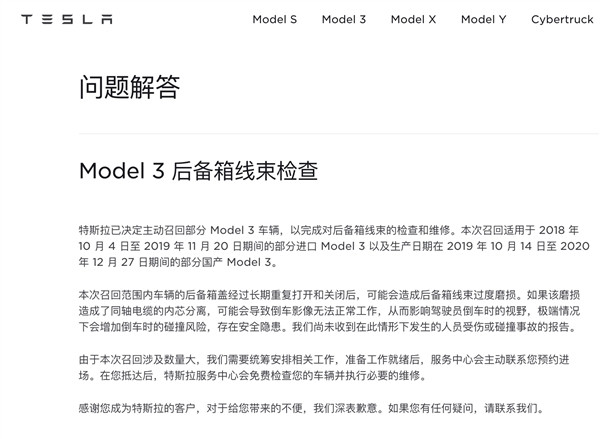Click the text 可能会导致倒车影像无法正常工作

tap(297, 311)
